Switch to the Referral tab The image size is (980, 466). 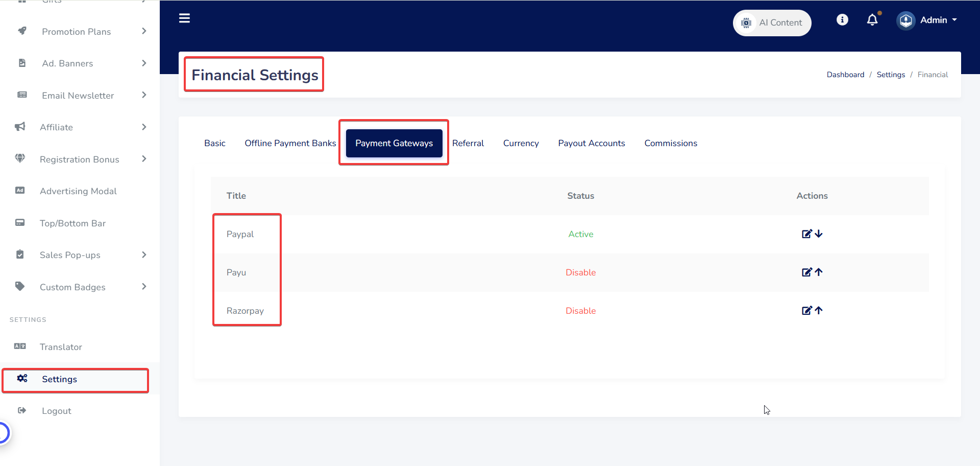pos(468,144)
